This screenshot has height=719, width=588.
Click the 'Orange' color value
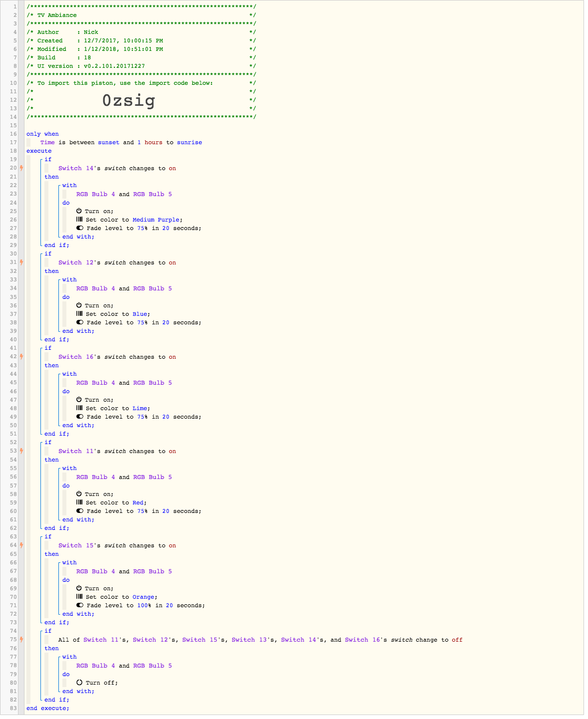tap(143, 597)
